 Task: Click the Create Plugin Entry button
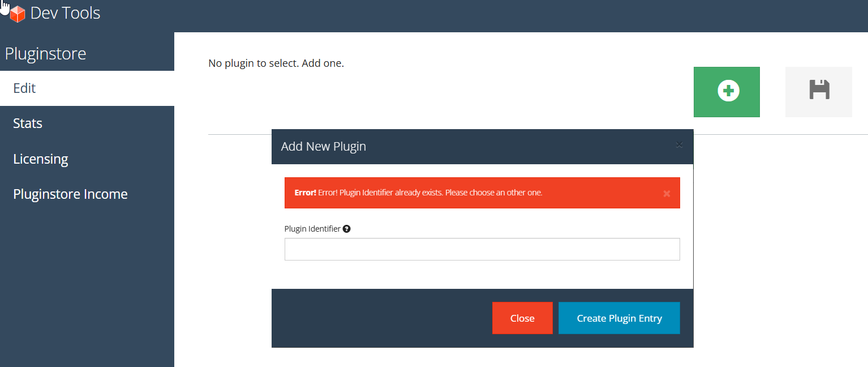coord(619,318)
